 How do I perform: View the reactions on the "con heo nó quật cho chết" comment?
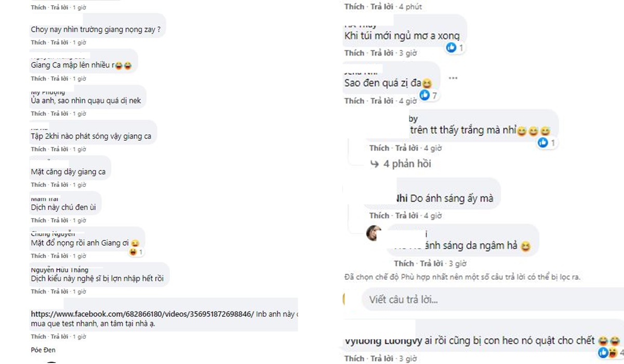coord(607,353)
